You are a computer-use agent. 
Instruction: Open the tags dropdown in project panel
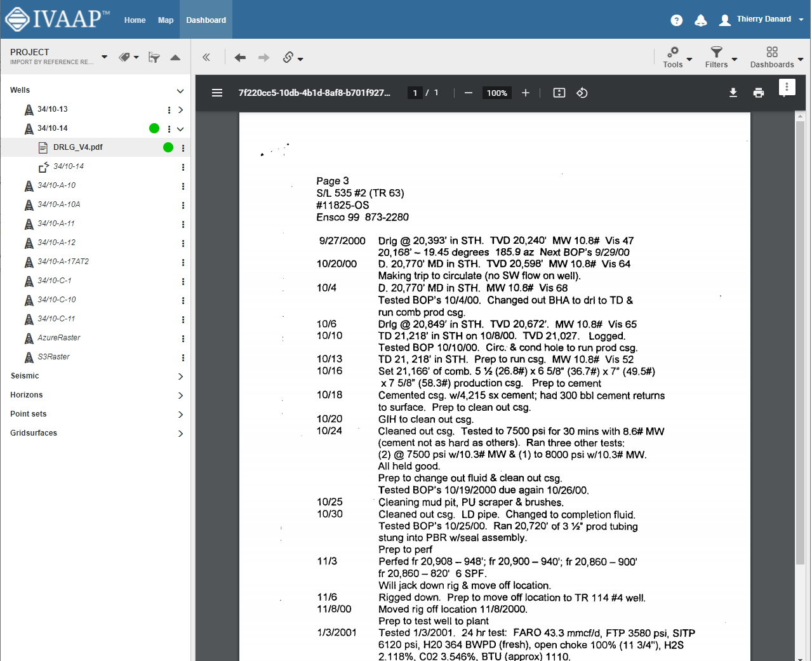point(129,57)
